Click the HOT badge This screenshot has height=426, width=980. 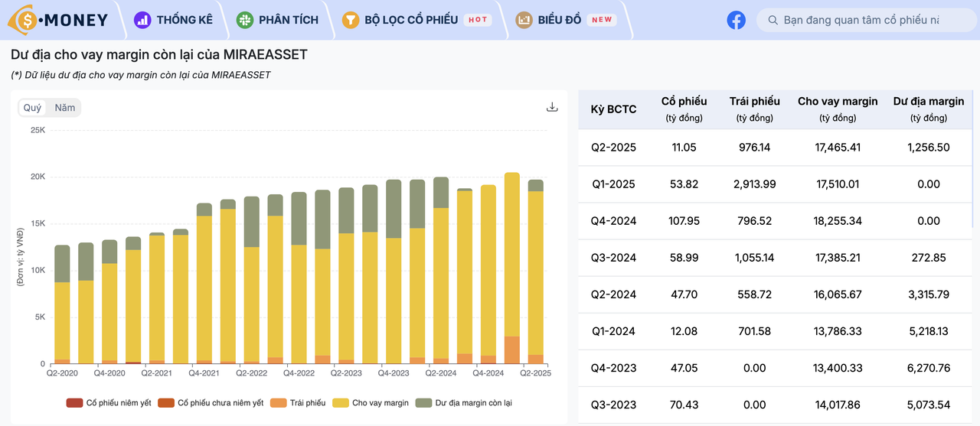tap(478, 20)
